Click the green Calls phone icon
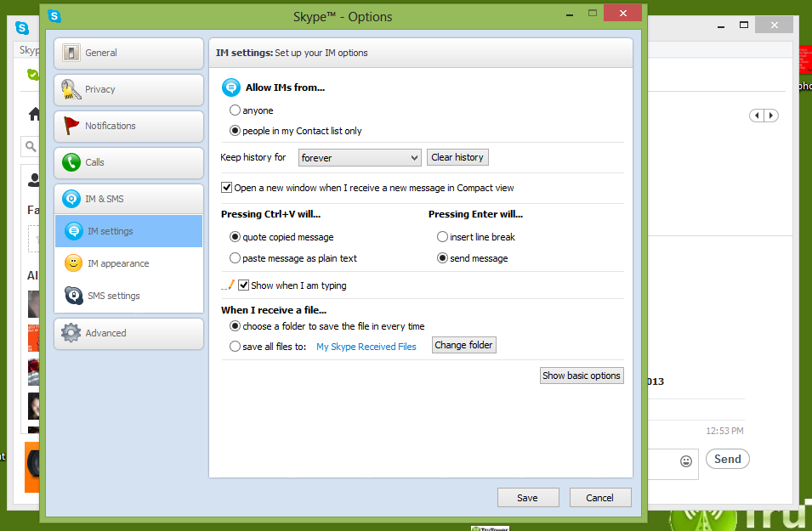This screenshot has height=531, width=812. click(x=71, y=162)
